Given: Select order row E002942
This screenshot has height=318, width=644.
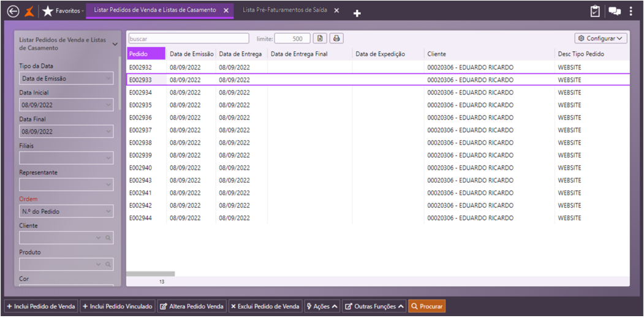Looking at the screenshot, I should tap(378, 205).
